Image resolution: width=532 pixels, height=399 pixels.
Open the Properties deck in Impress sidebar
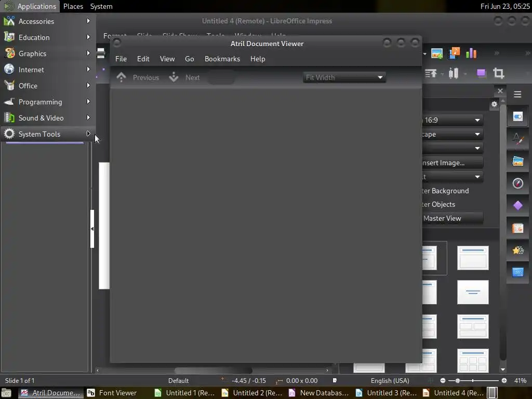[518, 117]
